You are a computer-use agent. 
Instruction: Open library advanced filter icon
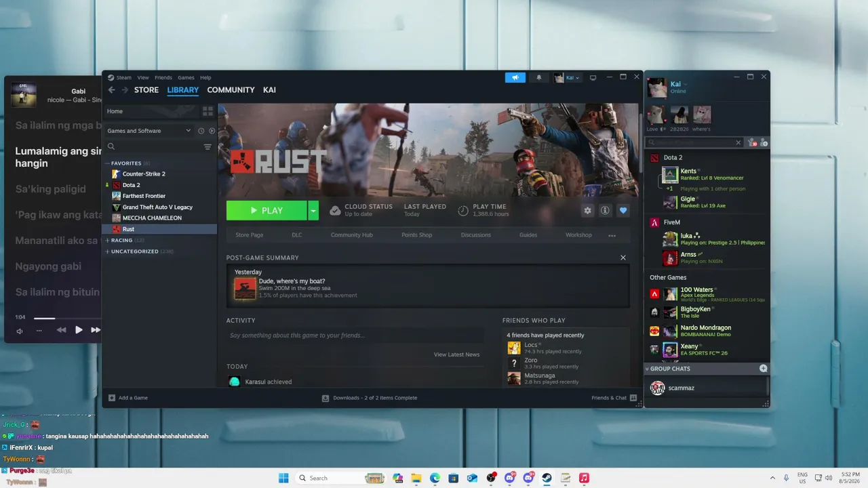pyautogui.click(x=208, y=146)
